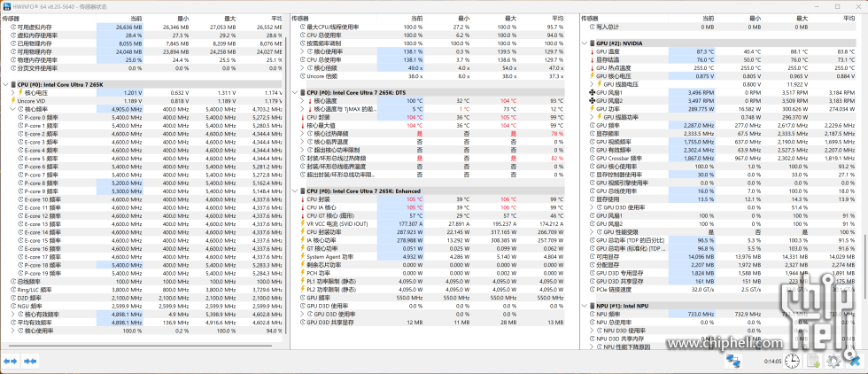Click the widen layout arrows button
Image resolution: width=868 pixels, height=374 pixels.
point(11,362)
